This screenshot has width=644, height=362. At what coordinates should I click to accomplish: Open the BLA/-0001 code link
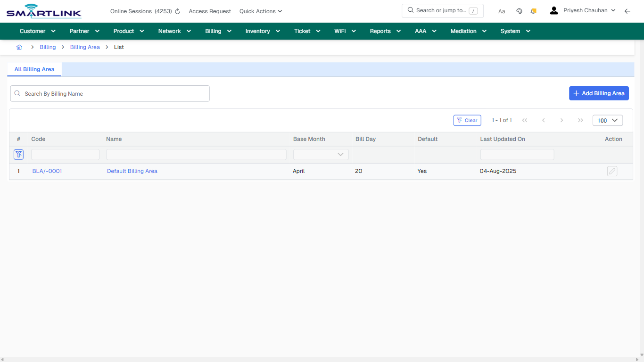click(47, 171)
